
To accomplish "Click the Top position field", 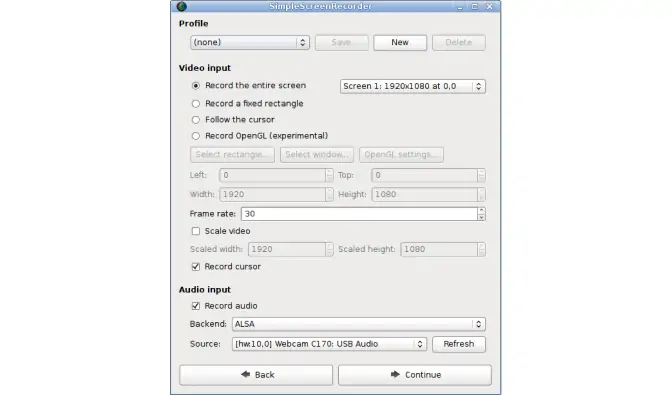I will click(425, 175).
